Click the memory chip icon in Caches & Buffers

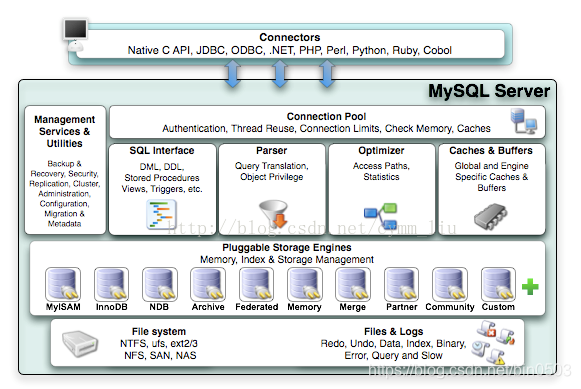coord(491,216)
